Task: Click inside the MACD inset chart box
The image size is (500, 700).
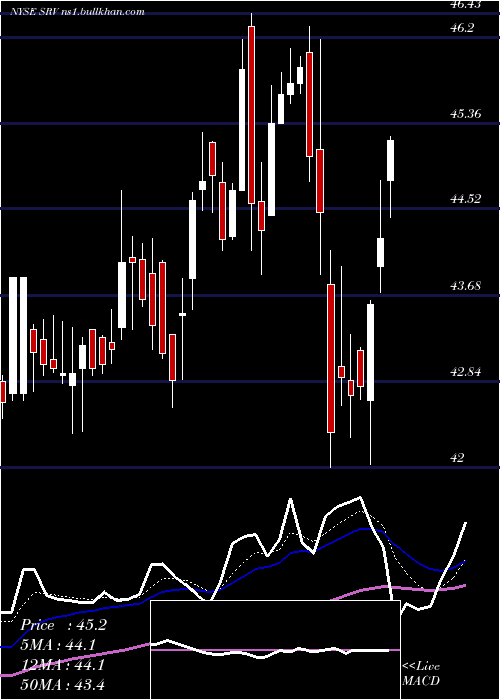Action: pyautogui.click(x=275, y=650)
